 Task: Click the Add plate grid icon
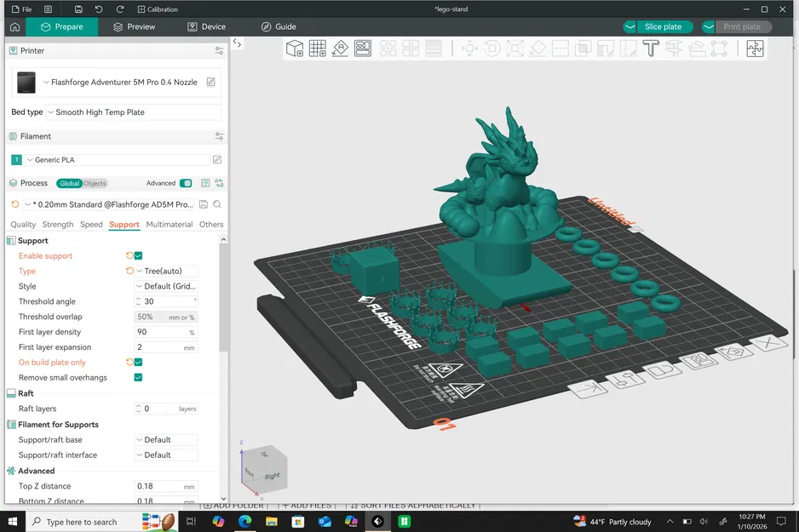(318, 49)
